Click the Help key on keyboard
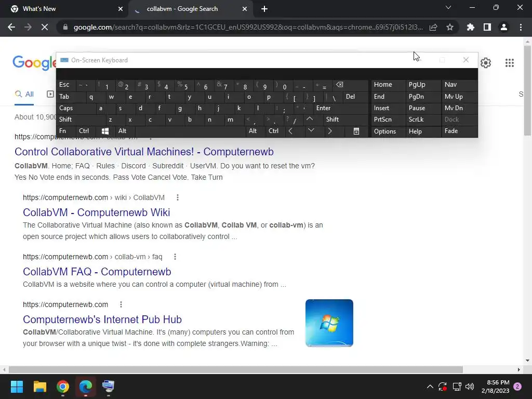532x399 pixels. tap(423, 131)
